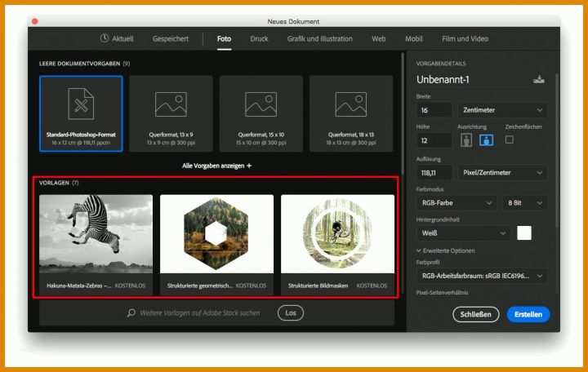Open the RGB-Farbe color mode dropdown
This screenshot has width=588, height=372.
(456, 203)
